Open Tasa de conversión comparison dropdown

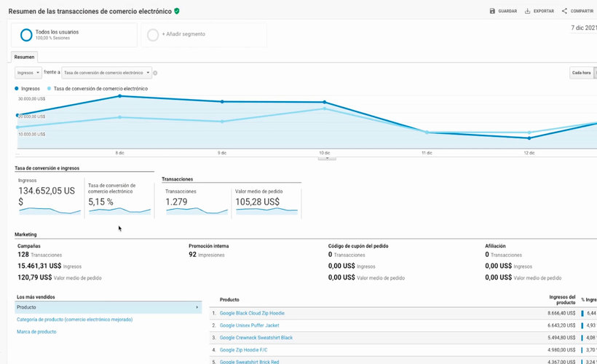click(106, 73)
